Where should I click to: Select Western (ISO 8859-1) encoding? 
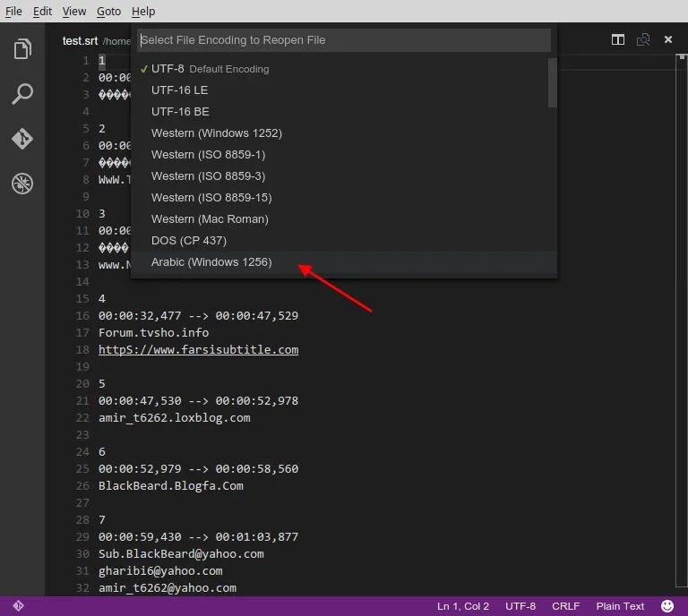click(344, 155)
